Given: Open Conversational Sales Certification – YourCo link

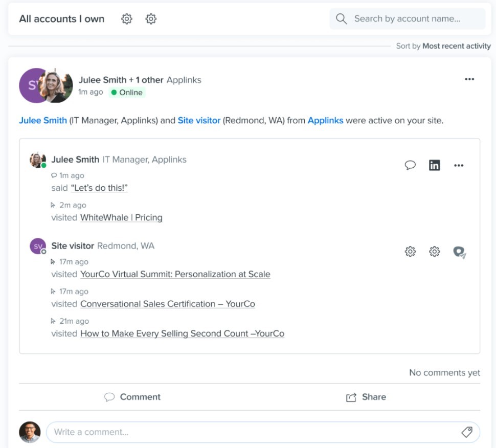Looking at the screenshot, I should [167, 304].
